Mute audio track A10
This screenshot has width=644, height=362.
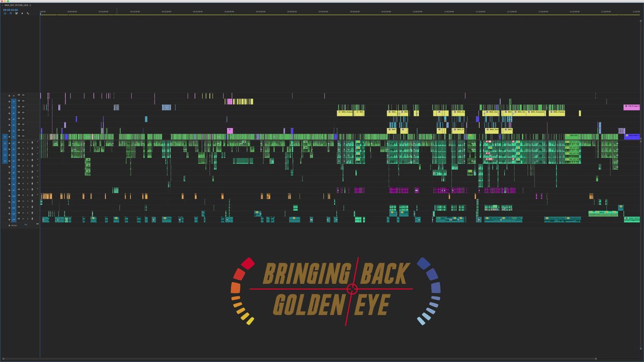pos(23,196)
